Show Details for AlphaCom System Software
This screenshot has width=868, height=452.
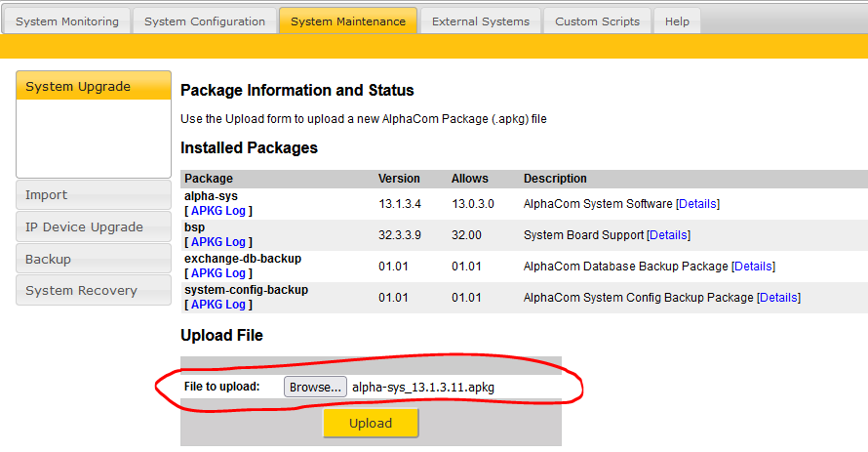pos(697,204)
